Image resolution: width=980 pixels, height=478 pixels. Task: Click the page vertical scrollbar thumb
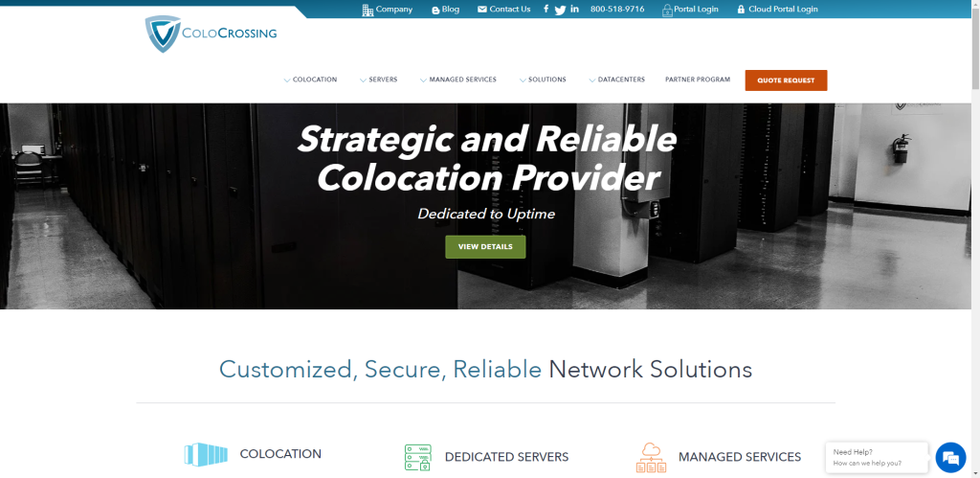(975, 50)
